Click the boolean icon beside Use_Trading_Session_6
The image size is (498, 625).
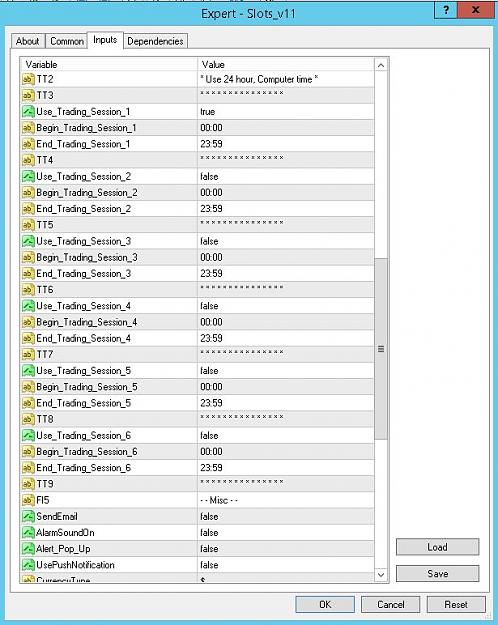28,435
